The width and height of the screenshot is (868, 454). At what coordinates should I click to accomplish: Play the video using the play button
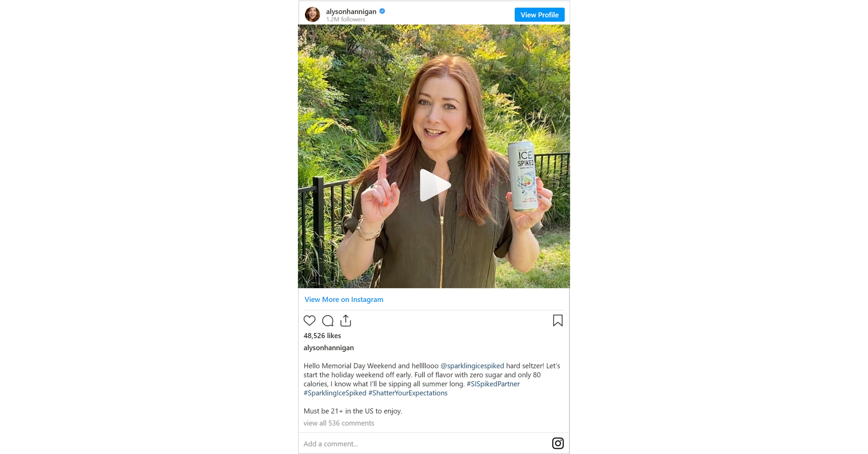coord(434,185)
